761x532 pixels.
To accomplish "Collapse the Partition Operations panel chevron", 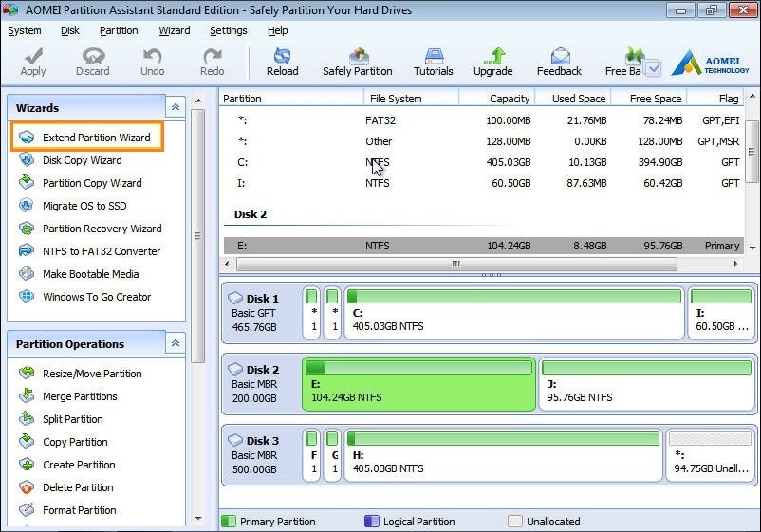I will [176, 343].
